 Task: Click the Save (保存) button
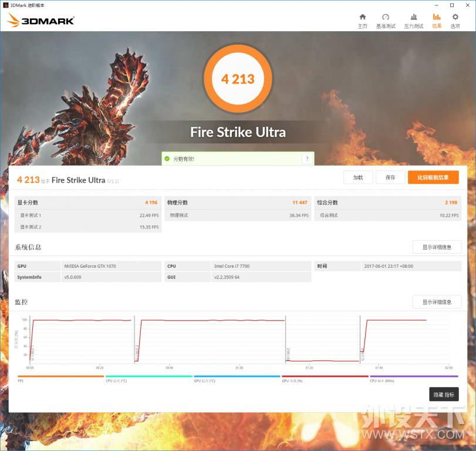coord(390,177)
